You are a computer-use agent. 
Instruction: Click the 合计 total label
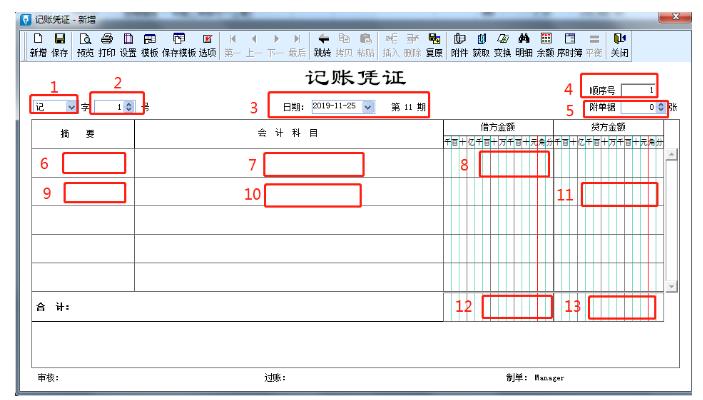(x=53, y=307)
